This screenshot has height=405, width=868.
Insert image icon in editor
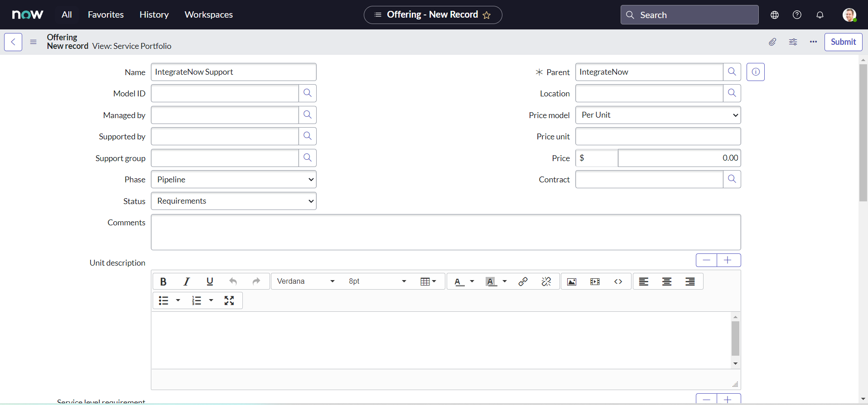[572, 281]
